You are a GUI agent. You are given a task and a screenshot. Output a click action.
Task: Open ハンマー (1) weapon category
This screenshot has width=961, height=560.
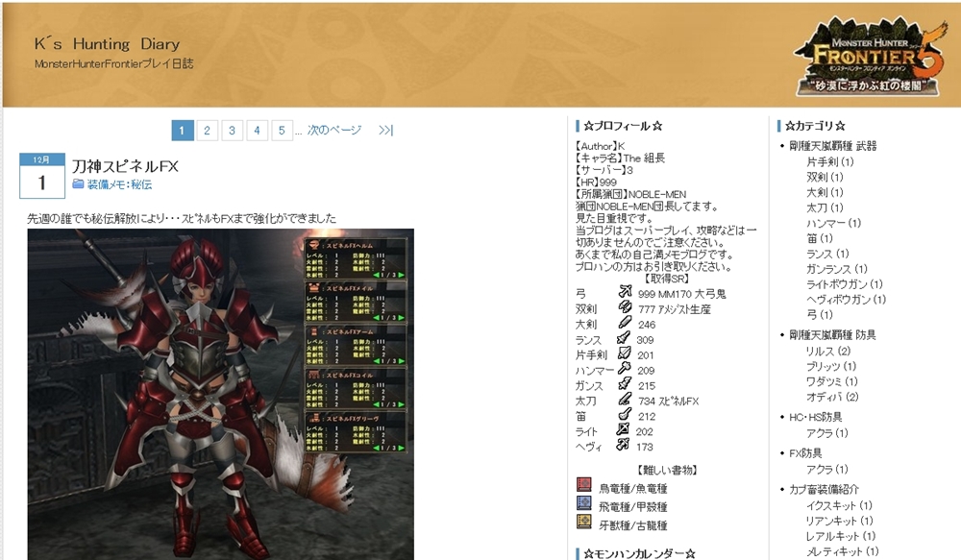(833, 223)
